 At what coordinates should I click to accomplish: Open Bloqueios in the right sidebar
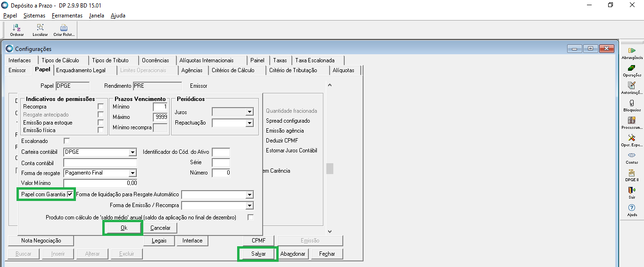coord(632,106)
